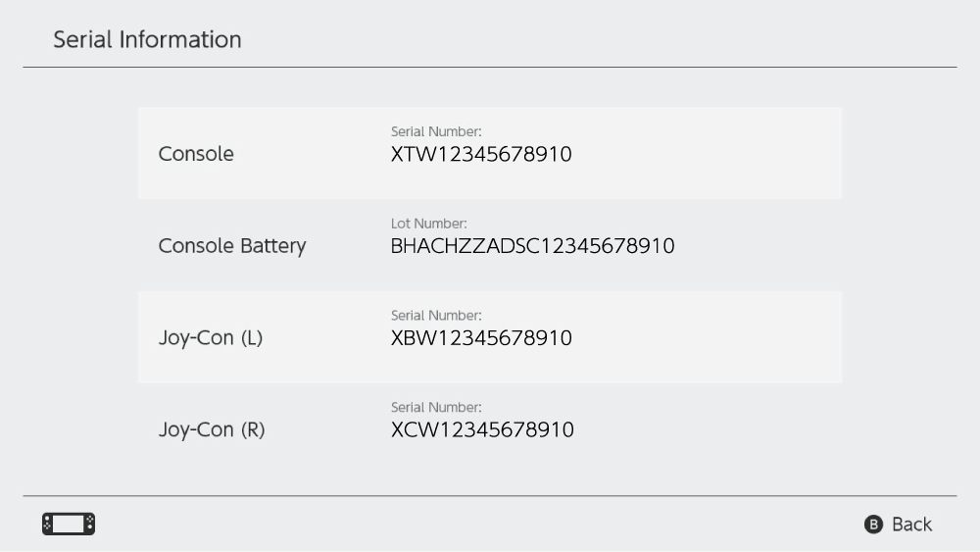Click the Serial Number caption for Joy-Con (L)
Image resolution: width=980 pixels, height=552 pixels.
click(x=436, y=315)
